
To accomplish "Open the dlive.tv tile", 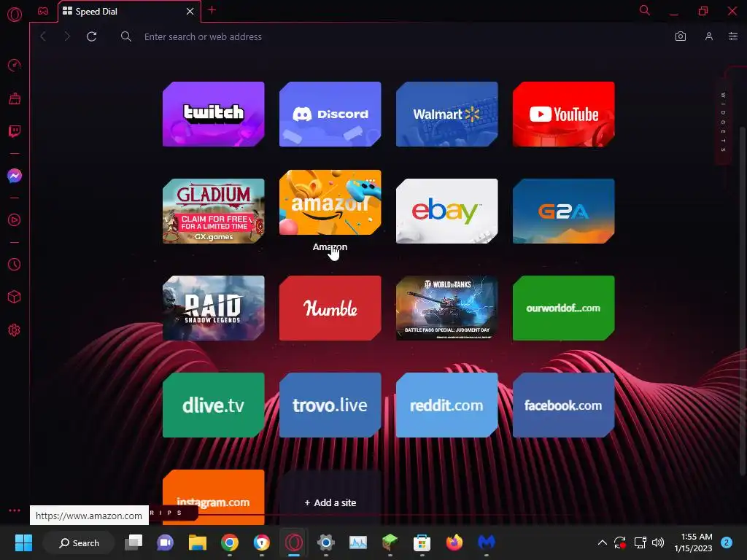I will 214,405.
